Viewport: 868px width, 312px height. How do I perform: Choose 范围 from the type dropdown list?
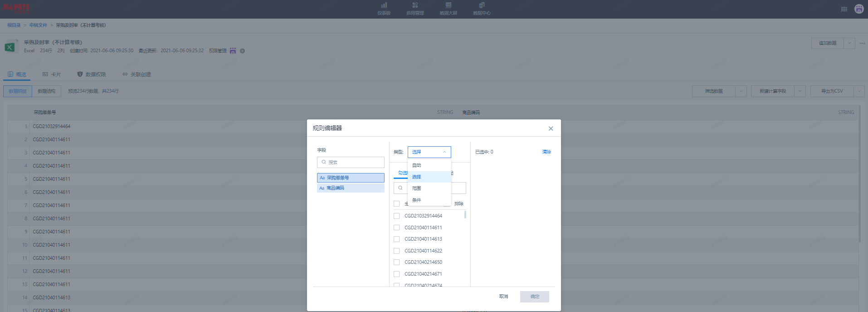coord(429,188)
